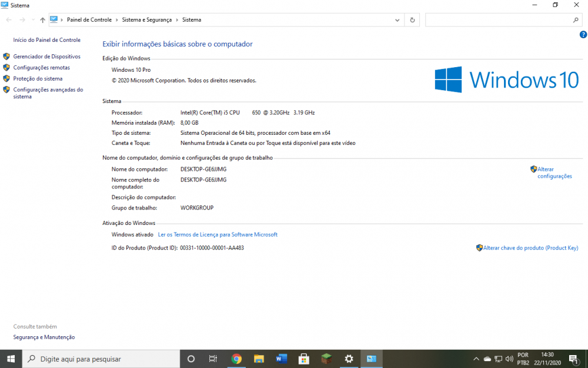This screenshot has height=368, width=588.
Task: Open File Explorer from taskbar
Action: 259,359
